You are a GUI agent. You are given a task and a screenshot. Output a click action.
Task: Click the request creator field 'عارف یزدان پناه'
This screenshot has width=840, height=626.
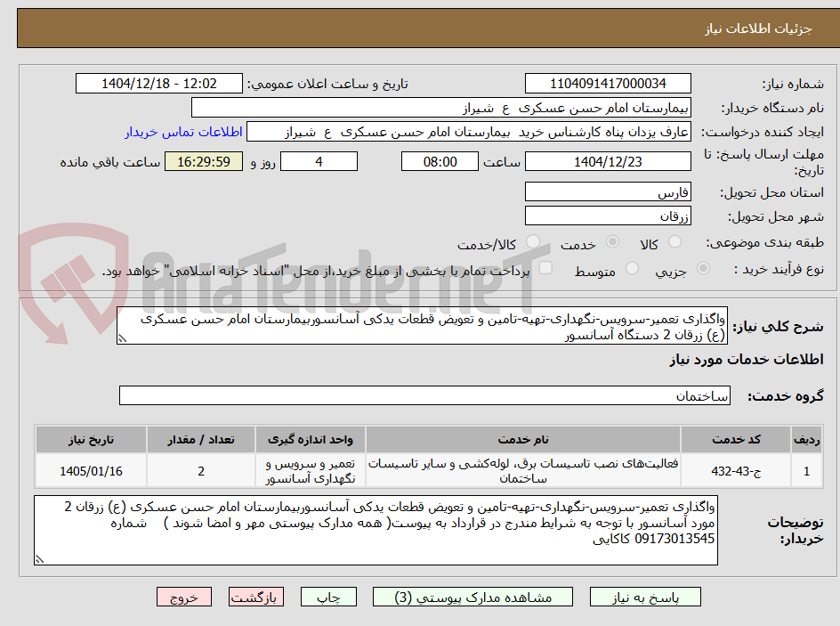click(469, 132)
